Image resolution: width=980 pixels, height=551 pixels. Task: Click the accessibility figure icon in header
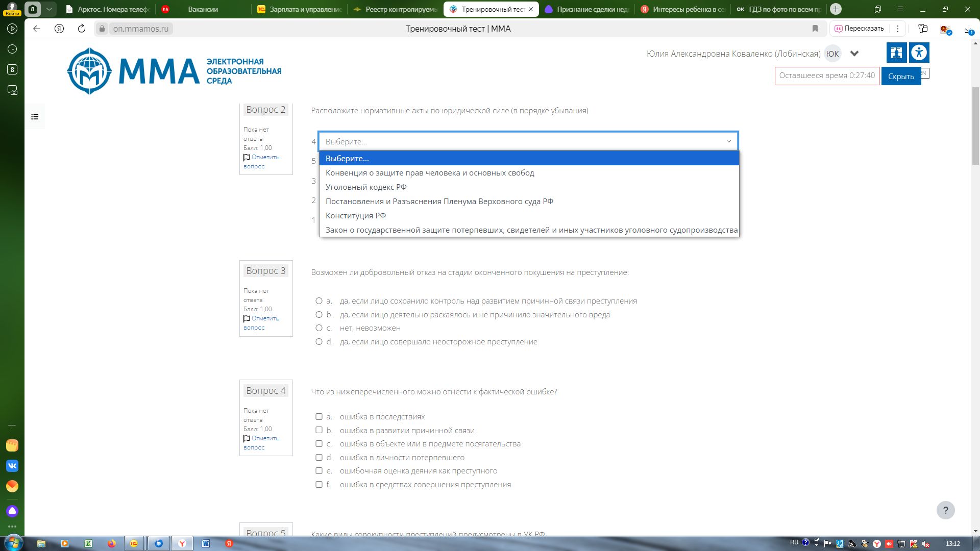click(x=919, y=53)
